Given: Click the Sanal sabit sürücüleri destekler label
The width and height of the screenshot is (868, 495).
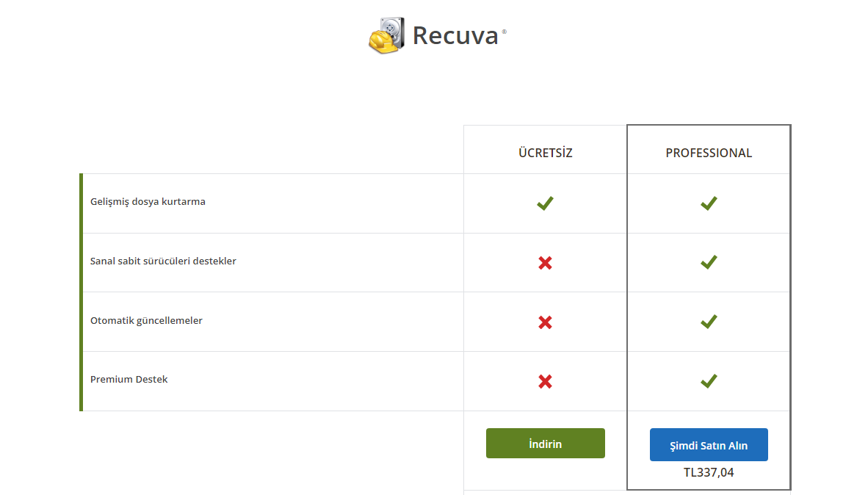Looking at the screenshot, I should [x=163, y=261].
